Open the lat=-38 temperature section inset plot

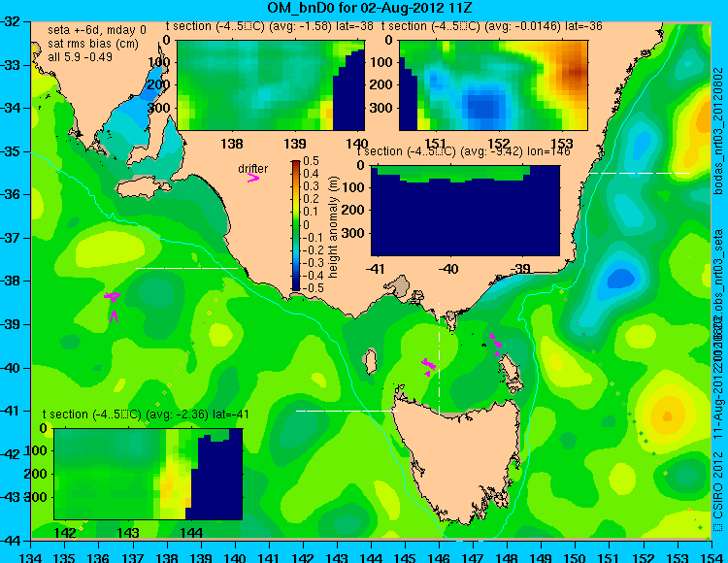pyautogui.click(x=271, y=85)
